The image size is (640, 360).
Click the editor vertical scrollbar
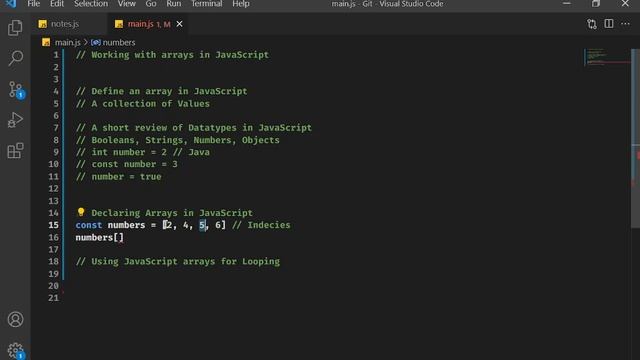click(635, 139)
